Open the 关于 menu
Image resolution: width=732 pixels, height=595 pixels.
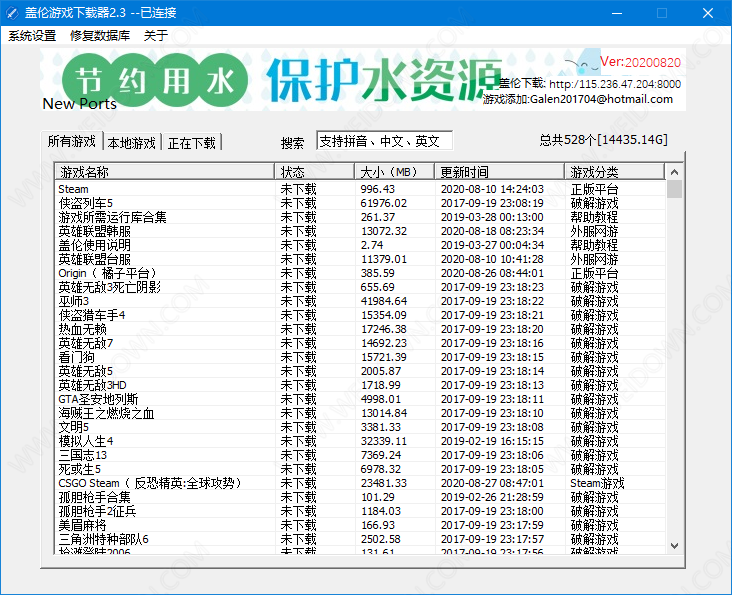tap(156, 35)
